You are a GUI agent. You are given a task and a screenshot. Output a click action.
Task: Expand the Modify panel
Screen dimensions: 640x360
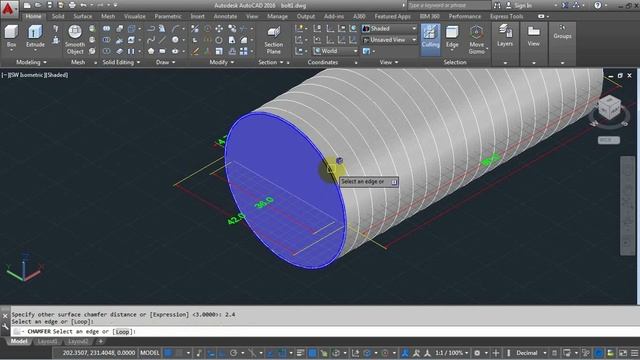pyautogui.click(x=222, y=62)
